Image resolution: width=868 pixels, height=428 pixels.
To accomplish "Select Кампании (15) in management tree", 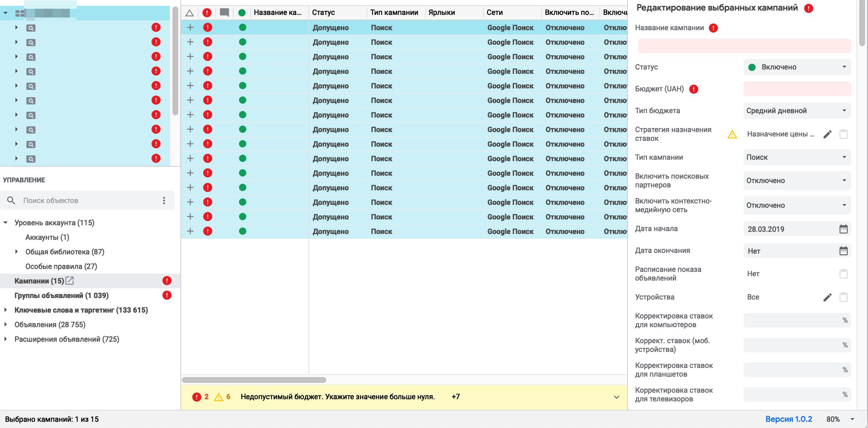I will click(x=39, y=281).
